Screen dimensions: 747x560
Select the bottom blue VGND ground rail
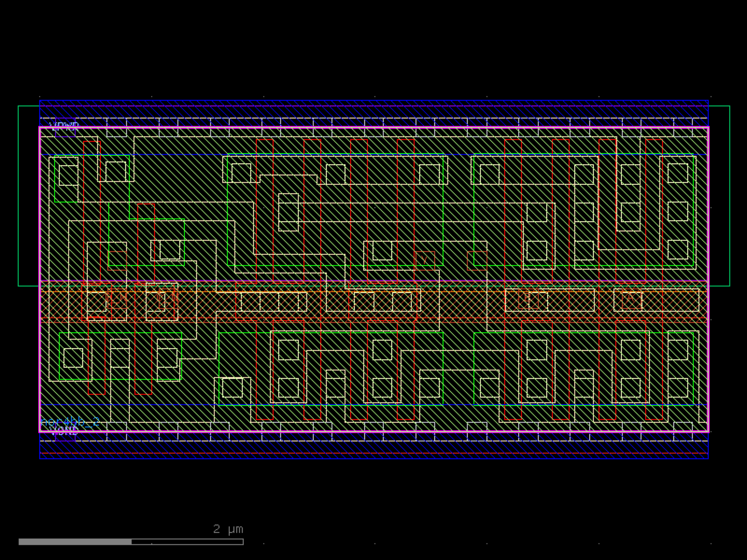tap(373, 448)
